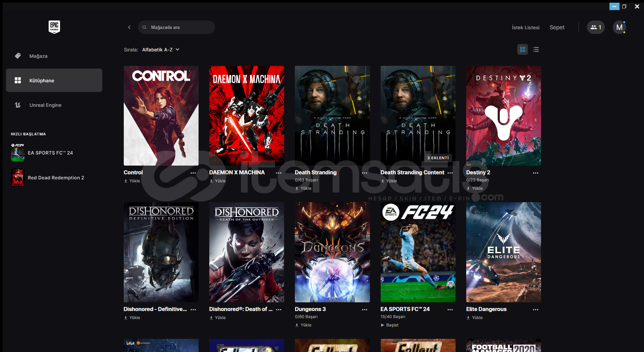Click the Kütüphane grid icon
This screenshot has width=644, height=352.
pyautogui.click(x=18, y=80)
